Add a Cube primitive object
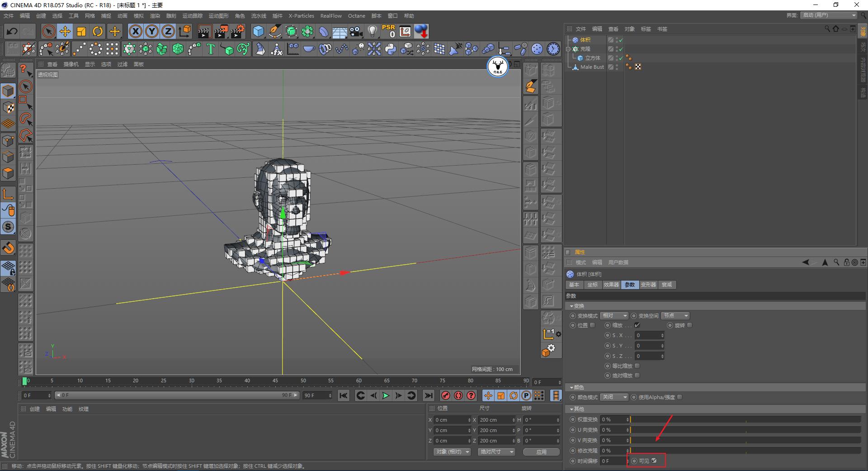Viewport: 868px width, 471px height. [258, 31]
